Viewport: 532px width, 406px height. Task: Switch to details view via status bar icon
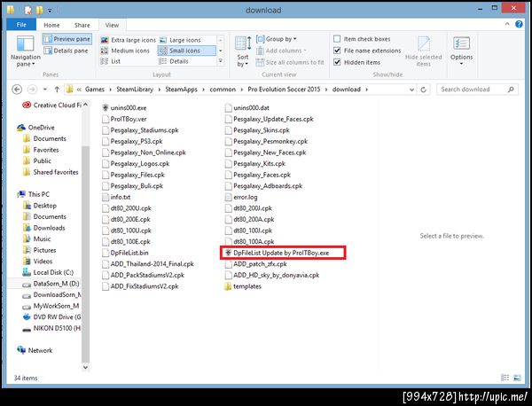[x=505, y=378]
